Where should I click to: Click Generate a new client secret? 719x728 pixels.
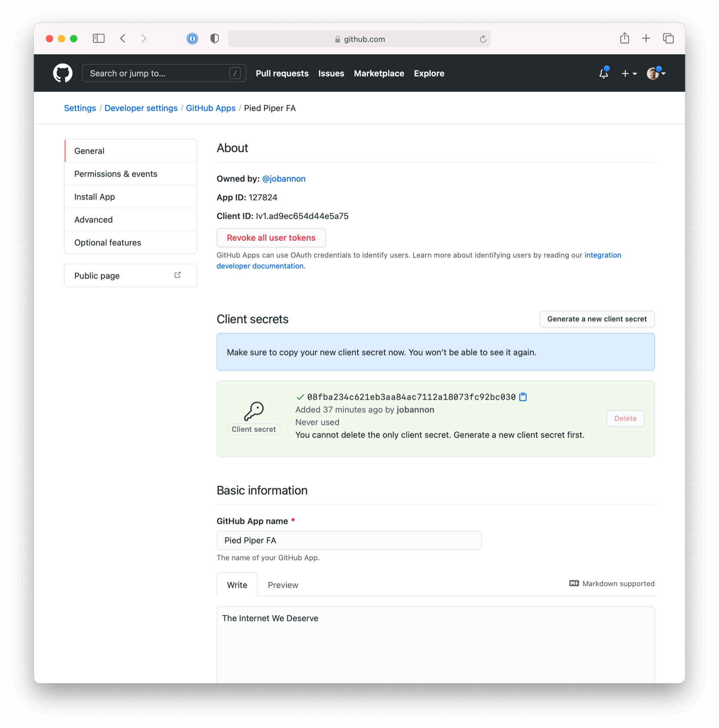(x=597, y=319)
